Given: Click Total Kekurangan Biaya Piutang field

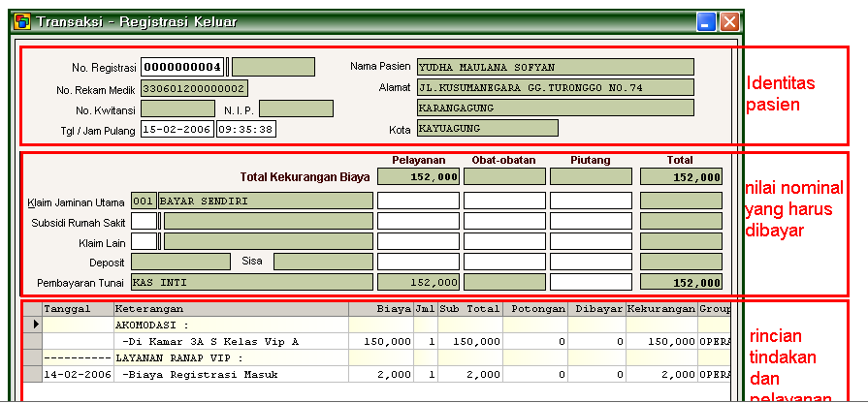Looking at the screenshot, I should tap(591, 177).
